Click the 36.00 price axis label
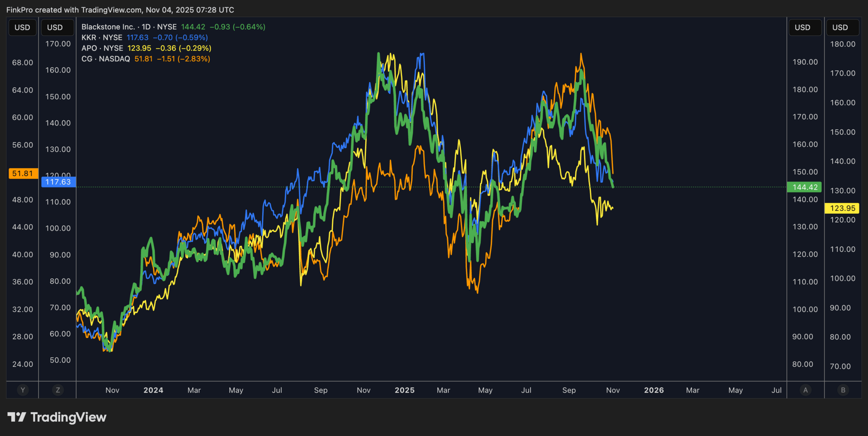 coord(23,282)
